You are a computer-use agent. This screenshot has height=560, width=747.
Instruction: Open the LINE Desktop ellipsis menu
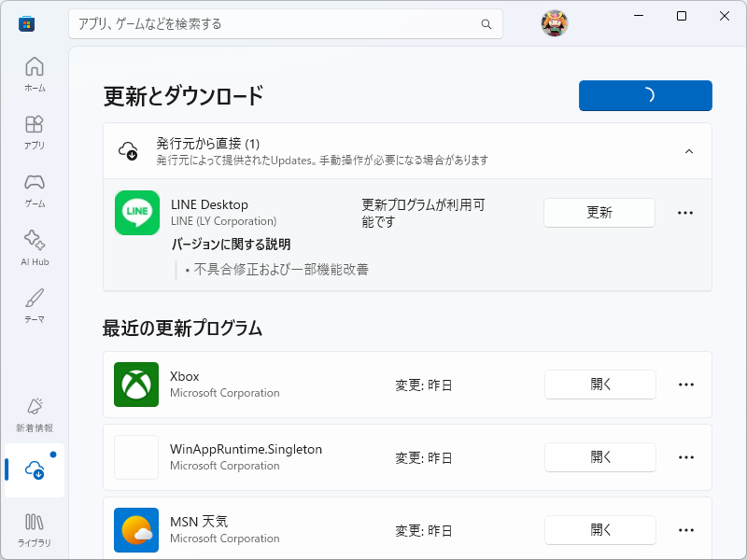pos(686,213)
